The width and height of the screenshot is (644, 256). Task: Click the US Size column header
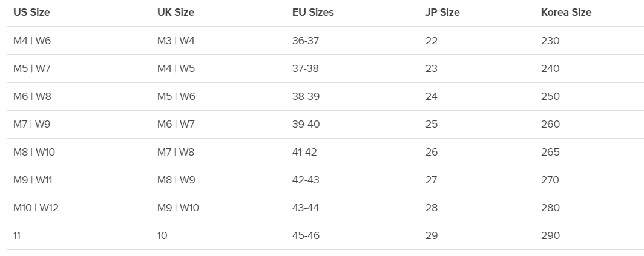pyautogui.click(x=31, y=12)
